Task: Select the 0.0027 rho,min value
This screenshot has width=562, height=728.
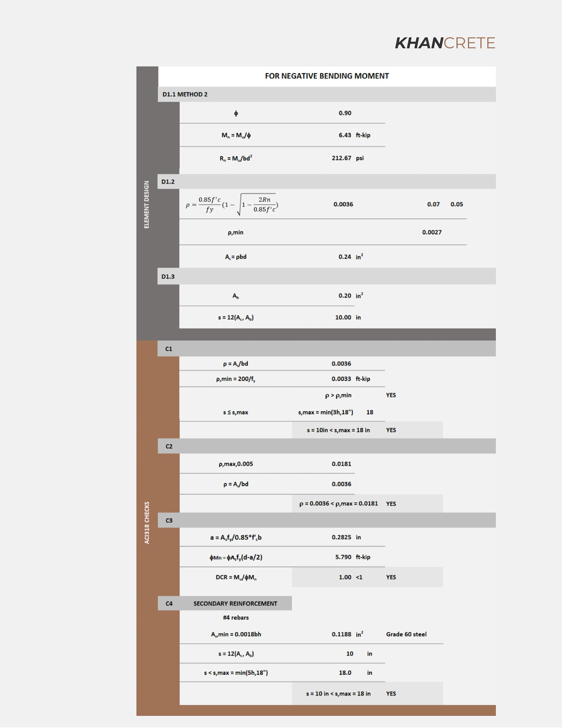Action: pos(432,232)
